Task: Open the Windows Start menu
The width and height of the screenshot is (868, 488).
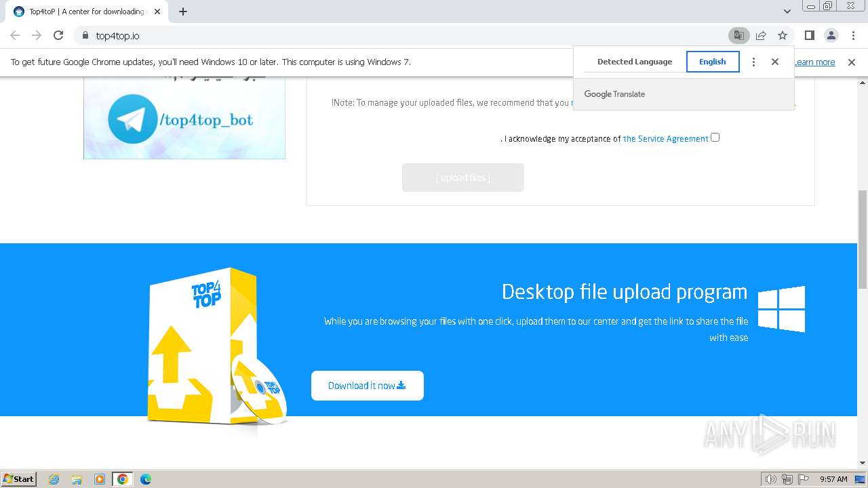Action: (x=19, y=479)
